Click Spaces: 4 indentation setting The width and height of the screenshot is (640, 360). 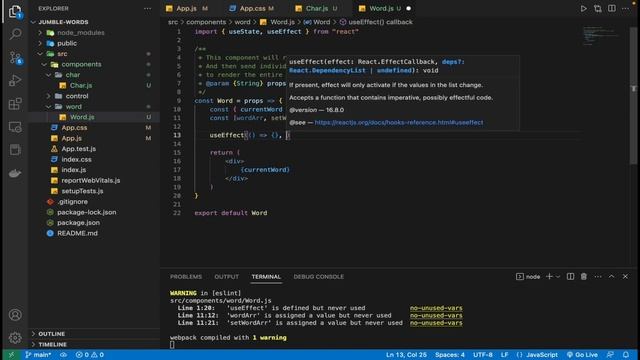click(449, 355)
